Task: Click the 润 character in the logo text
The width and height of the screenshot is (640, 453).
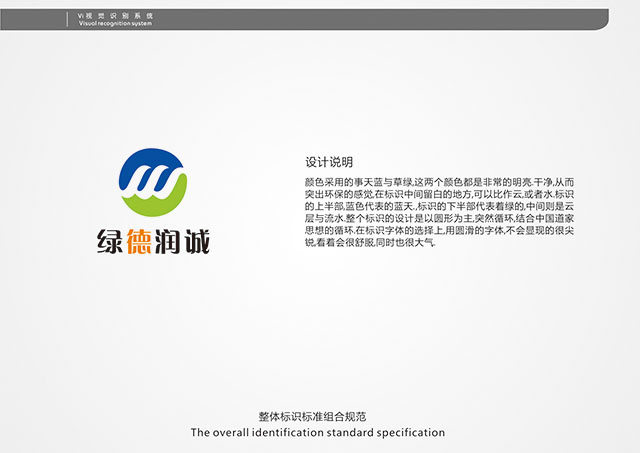Action: [x=168, y=241]
